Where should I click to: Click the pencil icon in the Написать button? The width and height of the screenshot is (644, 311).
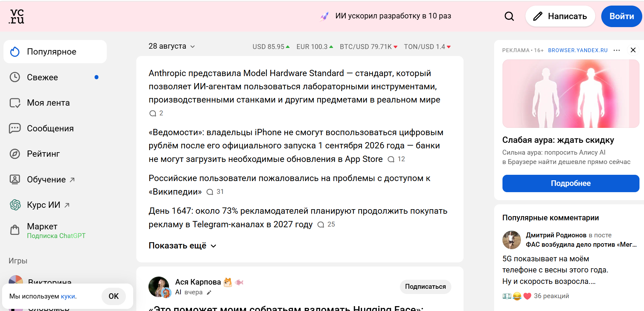point(538,16)
